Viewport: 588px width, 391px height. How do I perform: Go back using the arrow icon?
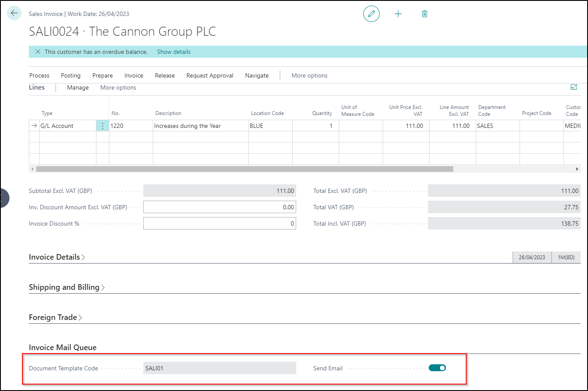(x=14, y=13)
